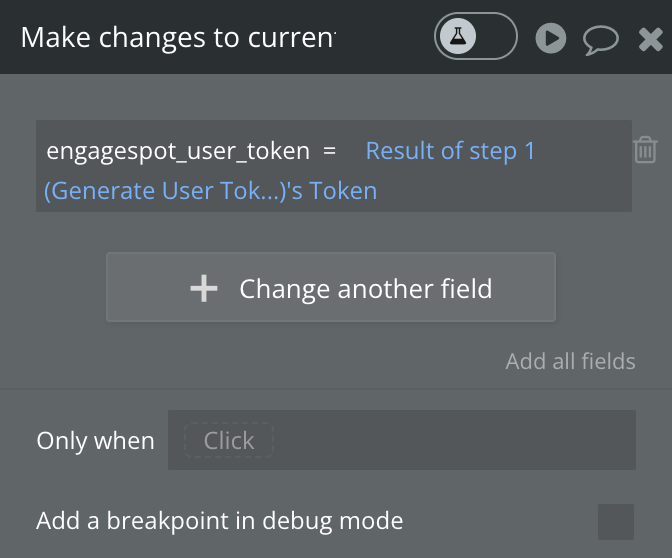The width and height of the screenshot is (672, 558).
Task: Click Add a breakpoint in debug mode label
Action: pyautogui.click(x=219, y=521)
